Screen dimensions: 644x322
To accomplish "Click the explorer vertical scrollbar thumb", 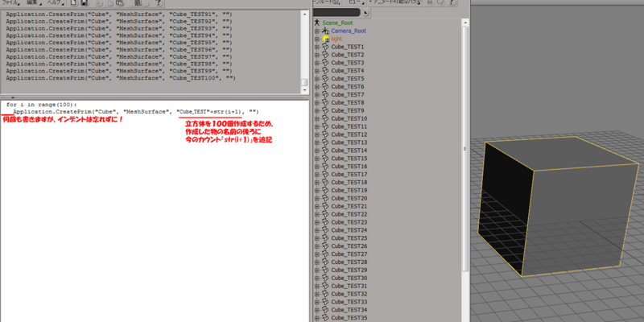I will (x=465, y=148).
